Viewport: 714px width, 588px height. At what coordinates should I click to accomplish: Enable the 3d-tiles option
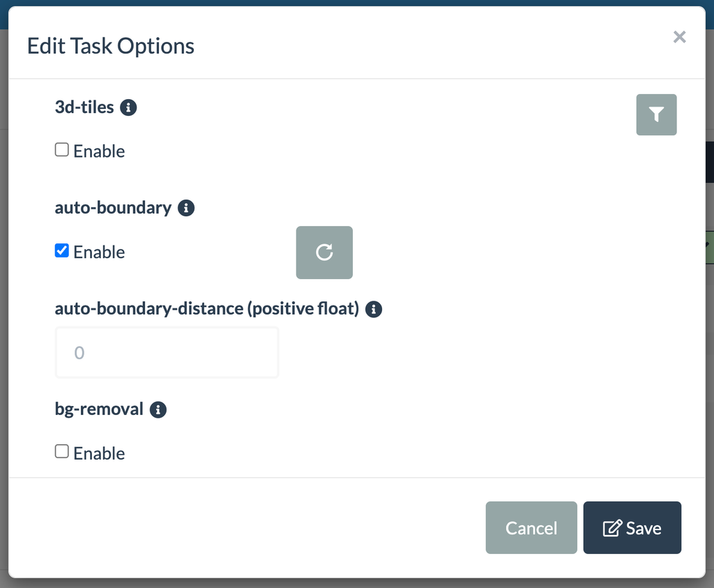pos(61,149)
